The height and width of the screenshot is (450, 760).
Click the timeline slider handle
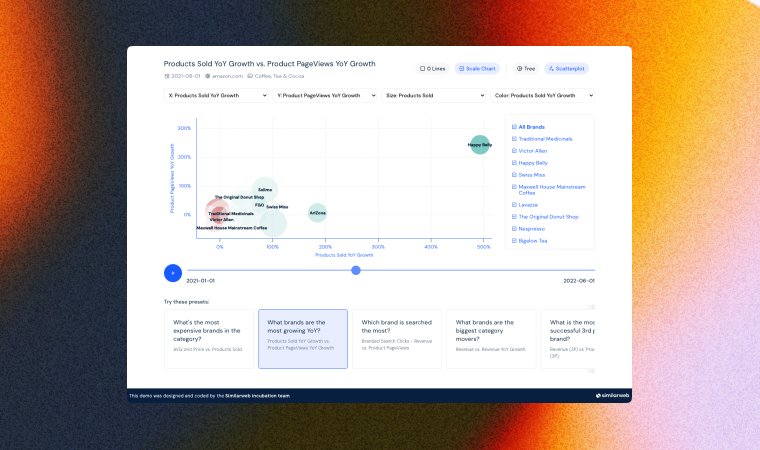click(356, 270)
